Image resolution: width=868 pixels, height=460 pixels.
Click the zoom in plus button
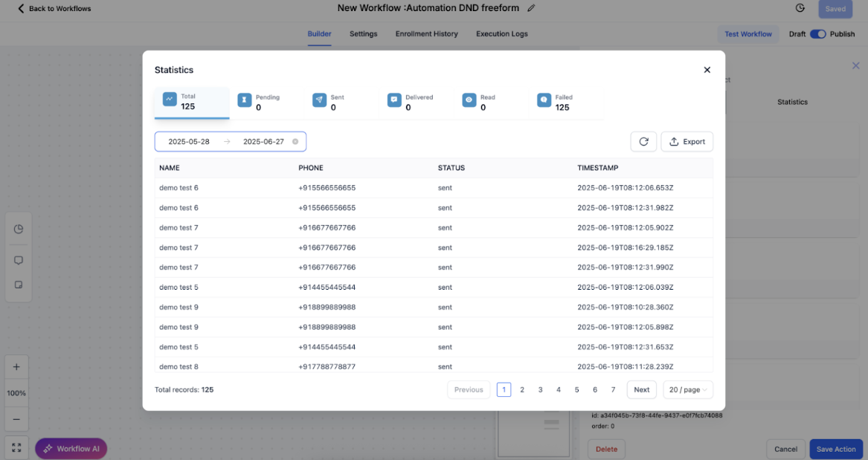16,367
